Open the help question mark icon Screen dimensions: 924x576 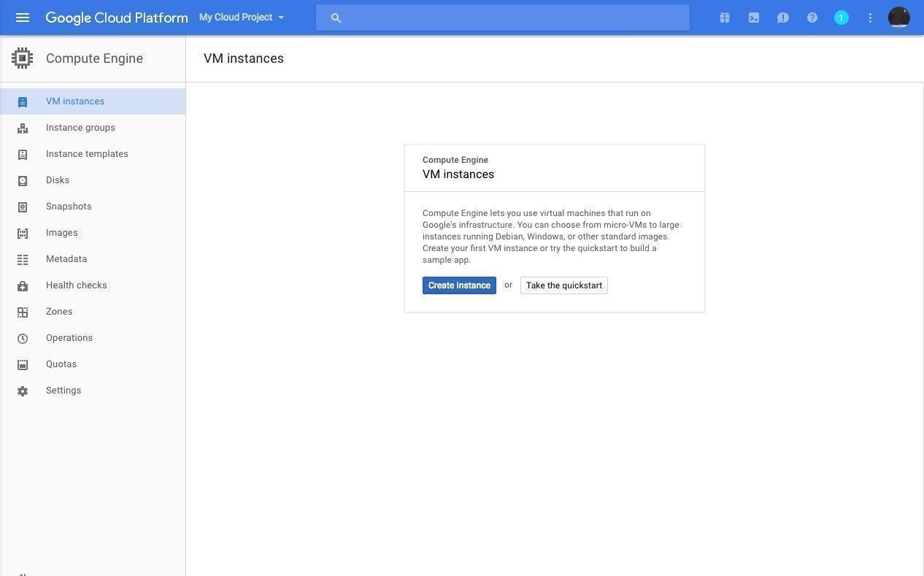coord(812,18)
